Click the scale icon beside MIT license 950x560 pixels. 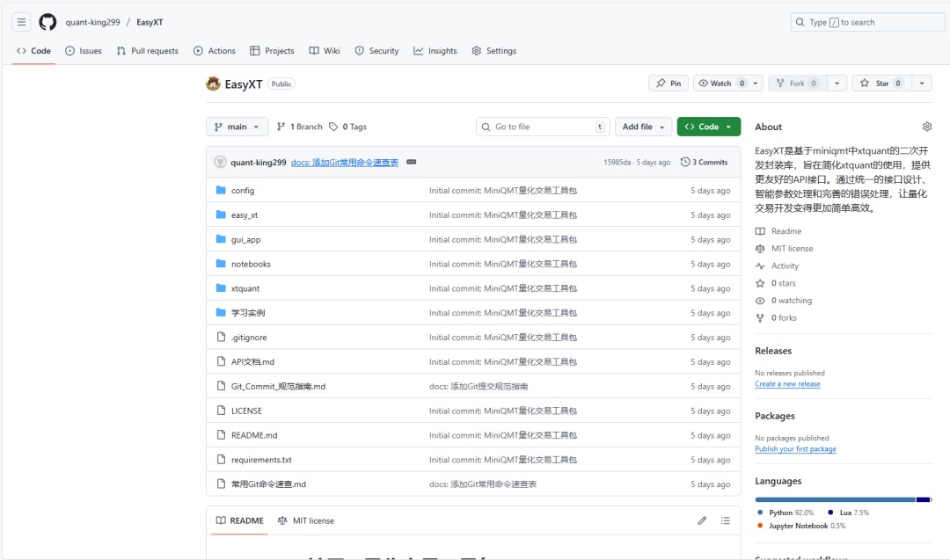(x=760, y=249)
